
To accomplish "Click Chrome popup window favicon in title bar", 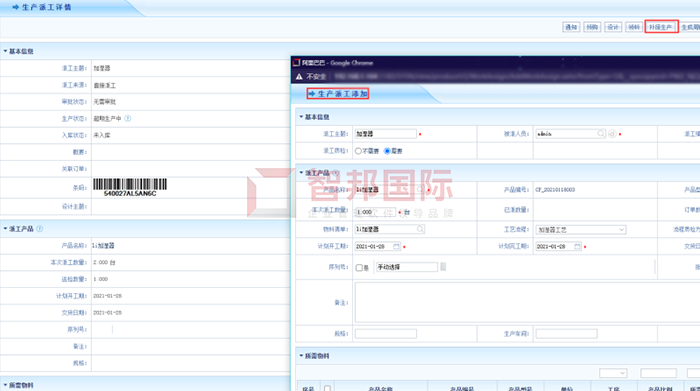I will 296,62.
